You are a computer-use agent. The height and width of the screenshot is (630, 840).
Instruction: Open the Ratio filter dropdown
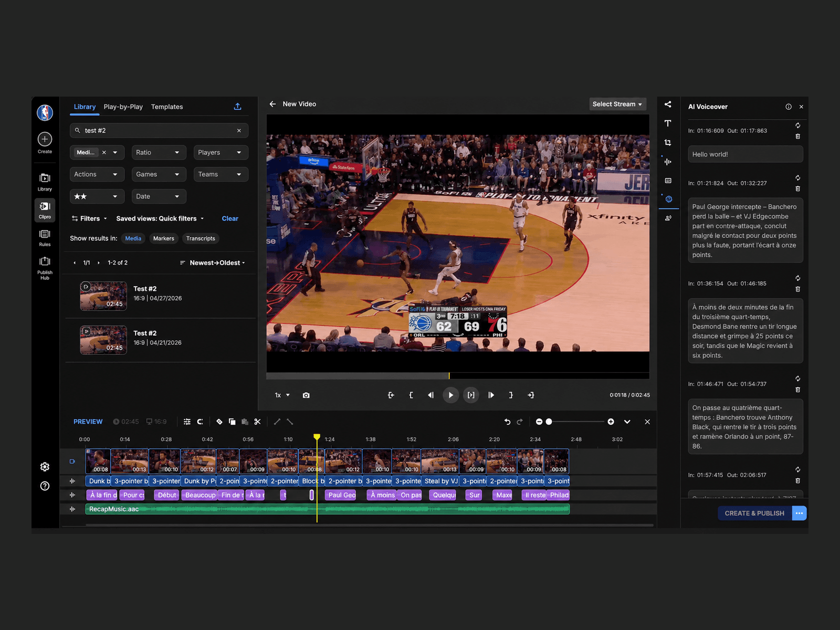click(159, 153)
